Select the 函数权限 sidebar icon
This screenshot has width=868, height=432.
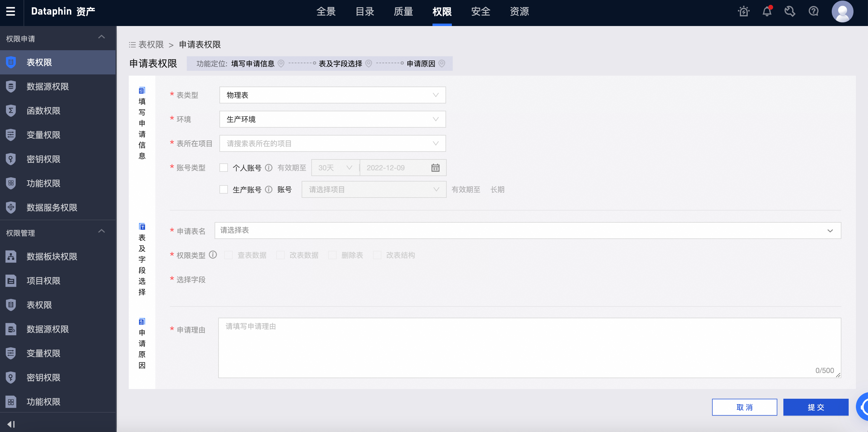point(11,111)
